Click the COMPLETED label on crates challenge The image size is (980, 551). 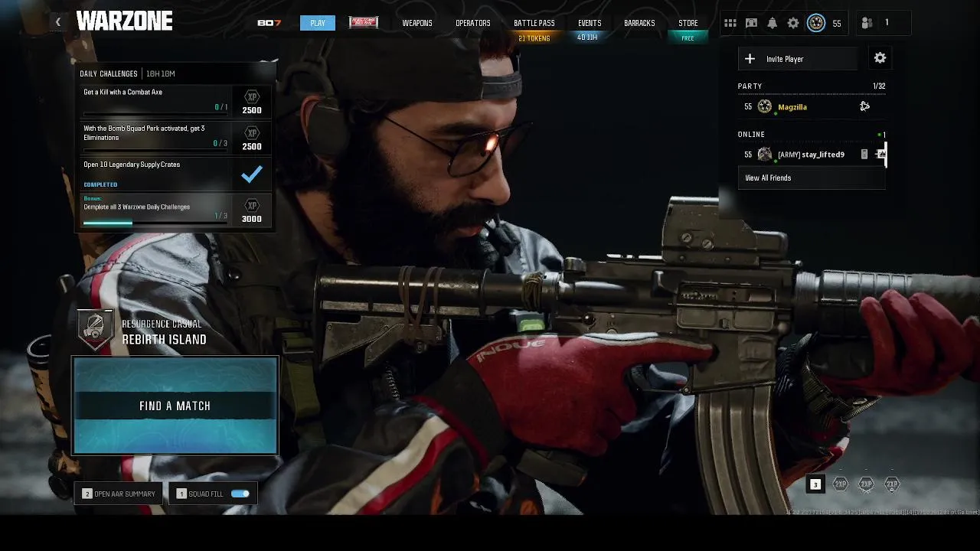[x=100, y=184]
